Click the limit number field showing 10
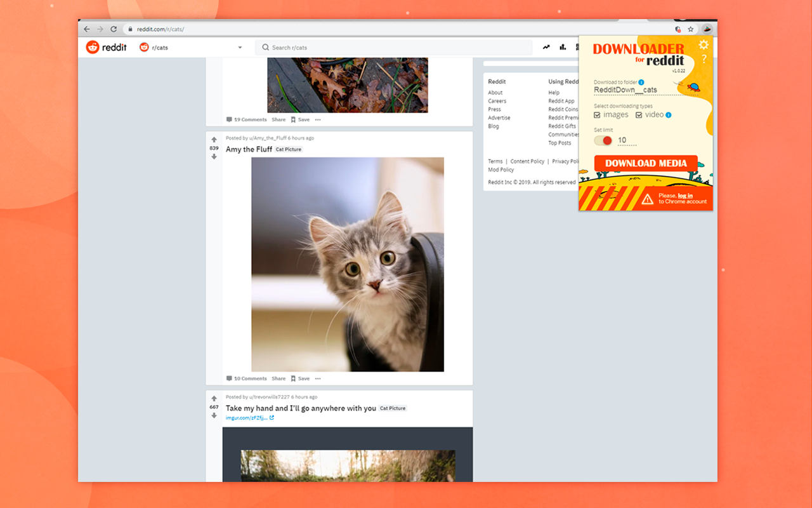 pos(627,140)
